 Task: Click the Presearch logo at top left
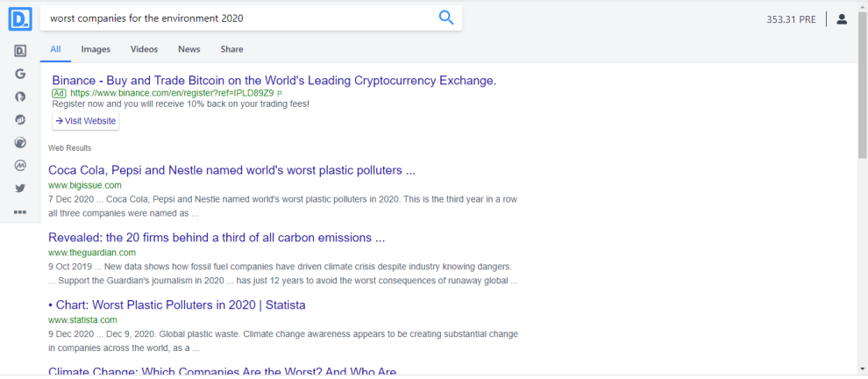pyautogui.click(x=20, y=18)
